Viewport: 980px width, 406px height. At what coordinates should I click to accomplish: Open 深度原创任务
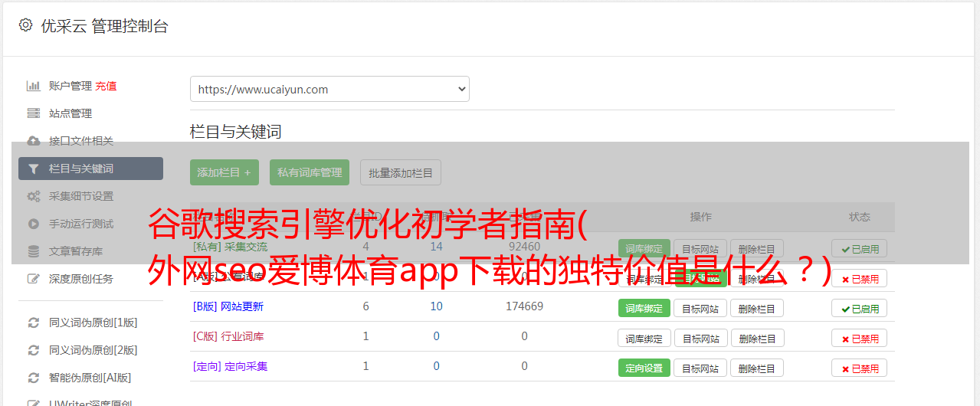81,279
